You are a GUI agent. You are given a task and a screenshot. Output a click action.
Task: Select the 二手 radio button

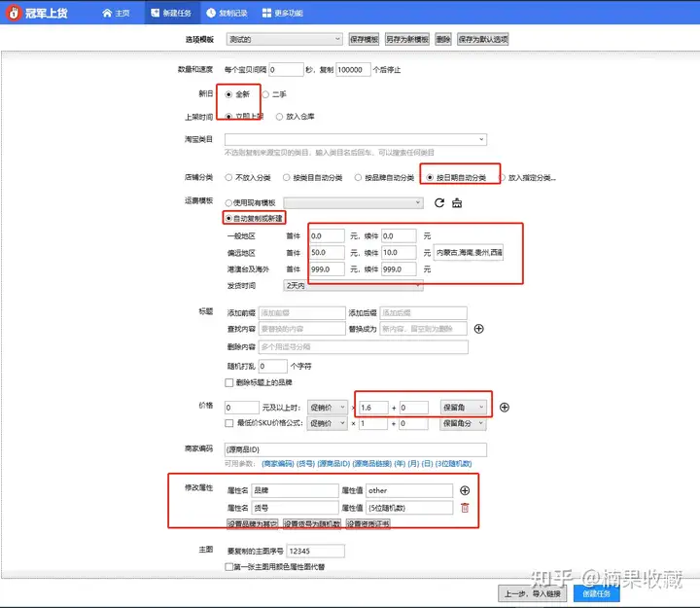click(265, 94)
